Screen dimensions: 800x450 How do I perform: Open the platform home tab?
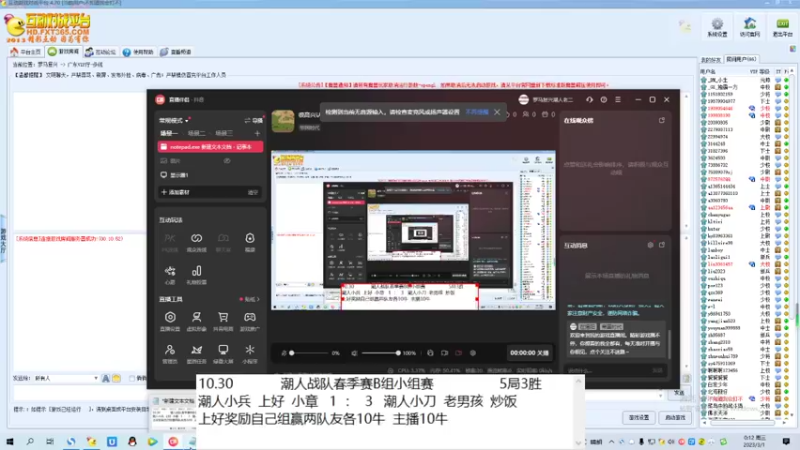pyautogui.click(x=26, y=52)
